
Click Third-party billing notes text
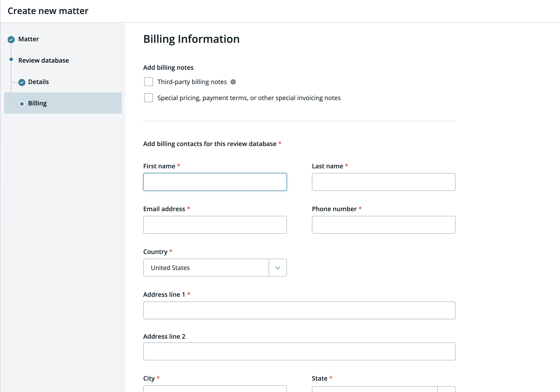192,82
